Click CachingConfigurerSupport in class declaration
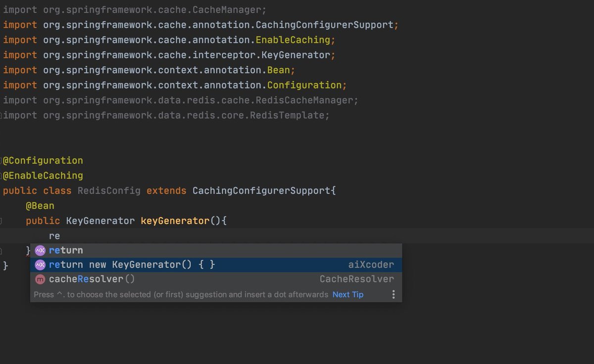 pos(261,191)
